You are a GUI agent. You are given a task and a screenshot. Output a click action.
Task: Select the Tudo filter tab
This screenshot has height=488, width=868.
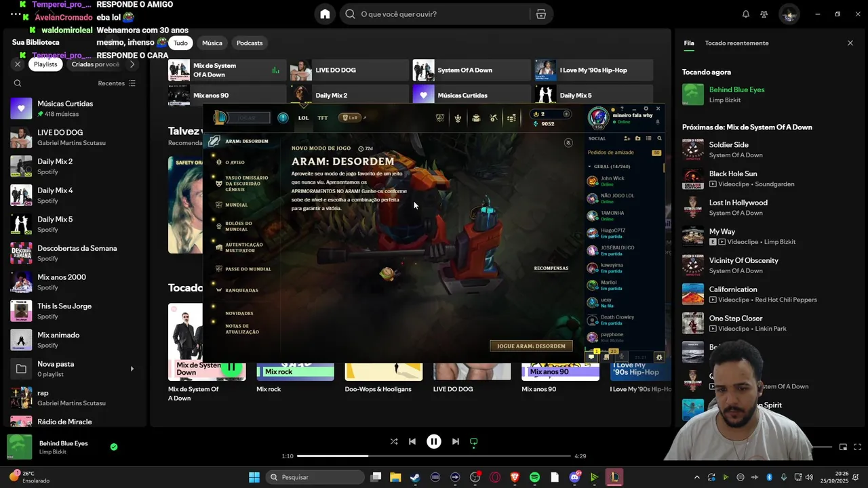click(180, 43)
